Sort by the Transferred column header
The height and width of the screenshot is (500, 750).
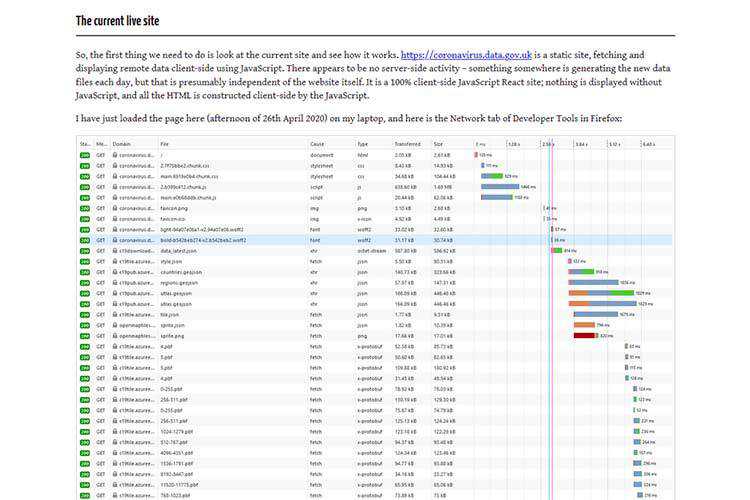(406, 144)
